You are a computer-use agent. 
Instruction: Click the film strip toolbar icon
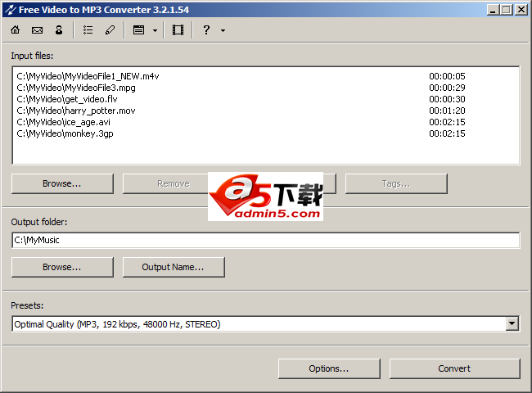coord(178,30)
